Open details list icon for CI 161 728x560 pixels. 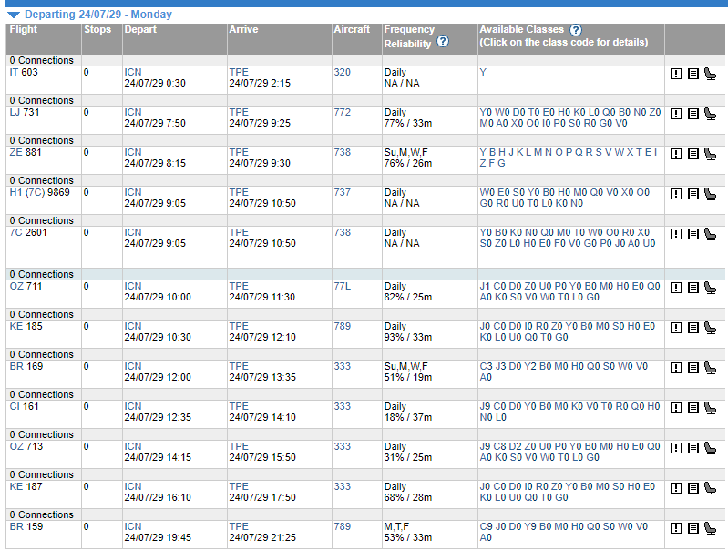click(693, 408)
